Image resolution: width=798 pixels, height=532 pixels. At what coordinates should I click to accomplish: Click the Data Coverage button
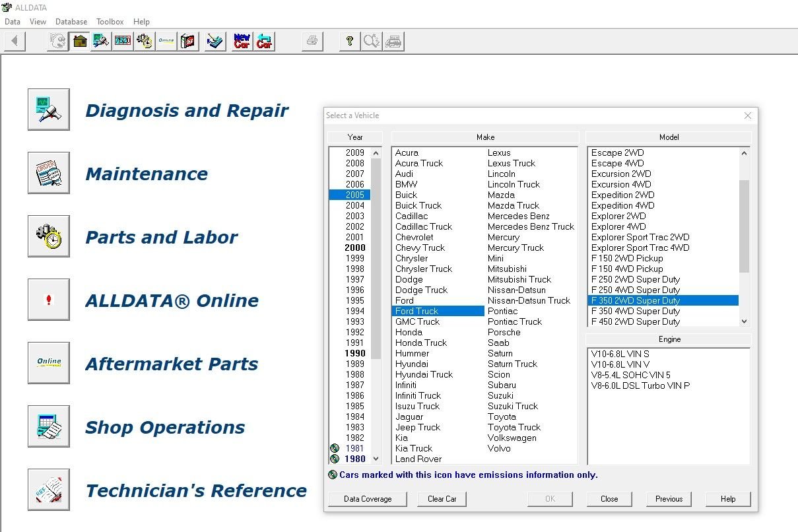pos(368,499)
